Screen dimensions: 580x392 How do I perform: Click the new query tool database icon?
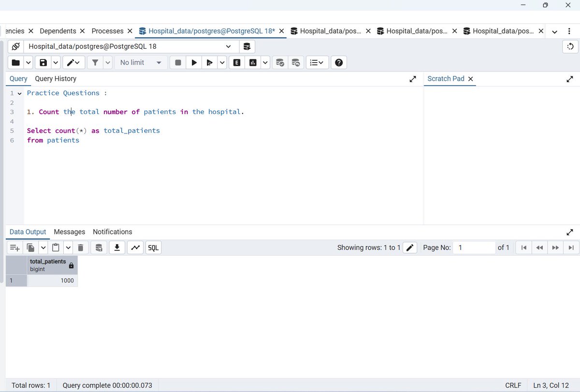point(247,47)
